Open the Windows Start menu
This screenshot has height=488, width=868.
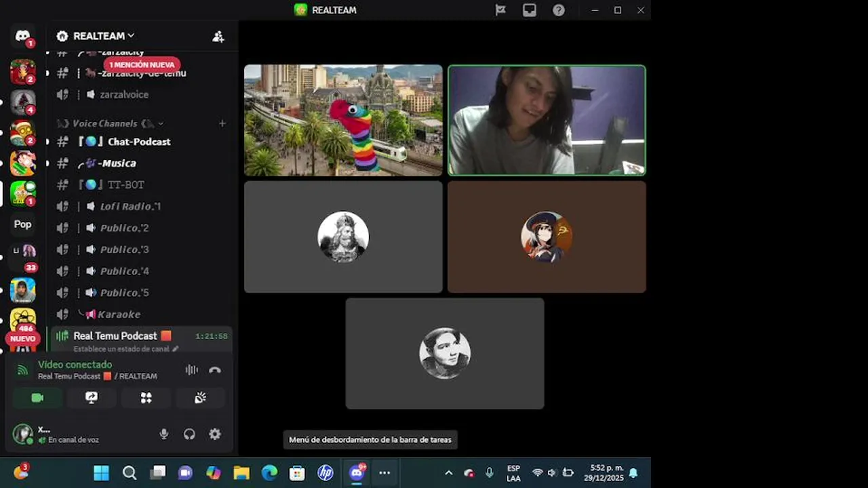point(101,473)
